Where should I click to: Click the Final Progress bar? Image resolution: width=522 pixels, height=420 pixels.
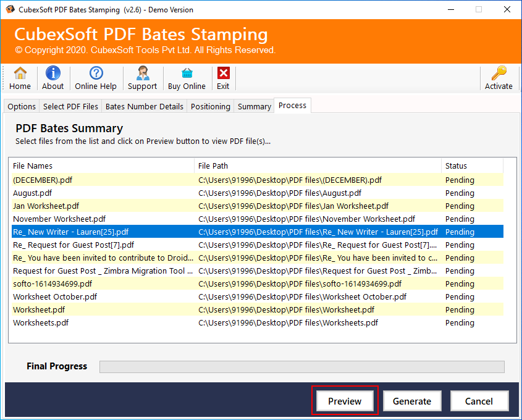(301, 367)
